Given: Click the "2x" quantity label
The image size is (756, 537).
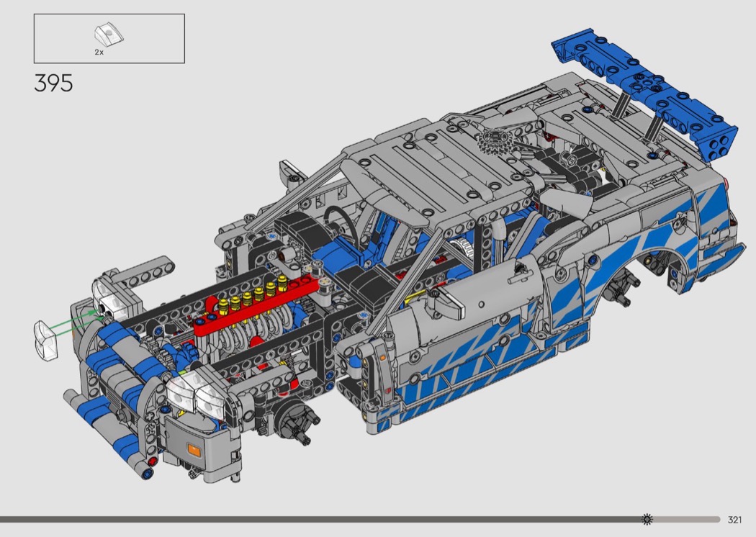Looking at the screenshot, I should pyautogui.click(x=99, y=53).
